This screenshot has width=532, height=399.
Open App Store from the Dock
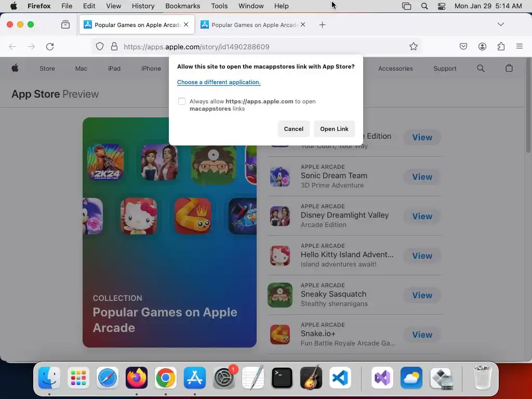(x=195, y=378)
